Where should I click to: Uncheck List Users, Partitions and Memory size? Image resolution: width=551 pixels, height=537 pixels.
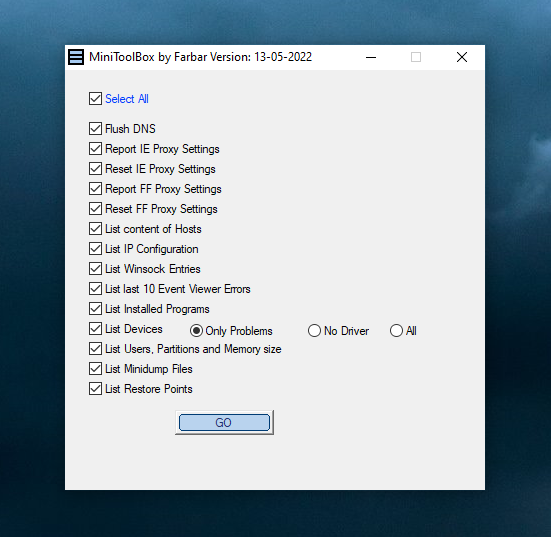pos(95,349)
